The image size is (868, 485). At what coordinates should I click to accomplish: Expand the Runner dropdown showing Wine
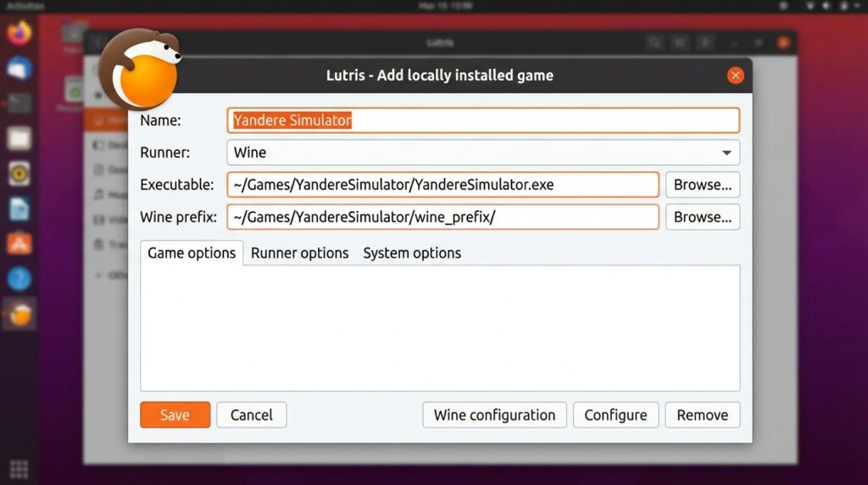[x=483, y=153]
